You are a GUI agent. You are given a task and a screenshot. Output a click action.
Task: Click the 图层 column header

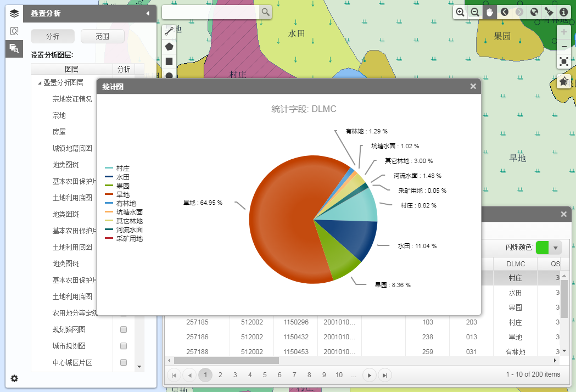pos(71,69)
